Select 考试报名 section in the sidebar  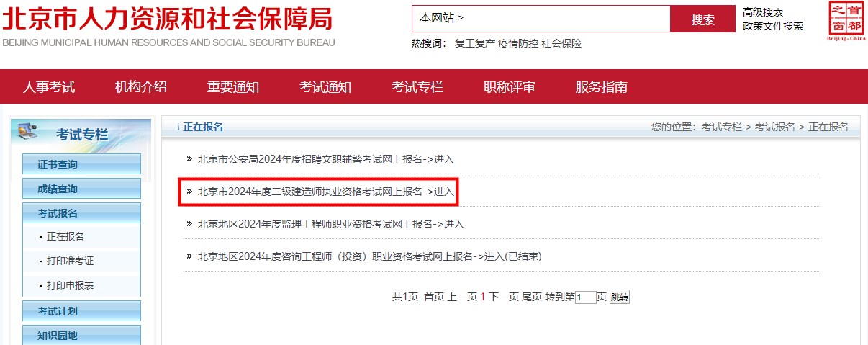pyautogui.click(x=81, y=213)
